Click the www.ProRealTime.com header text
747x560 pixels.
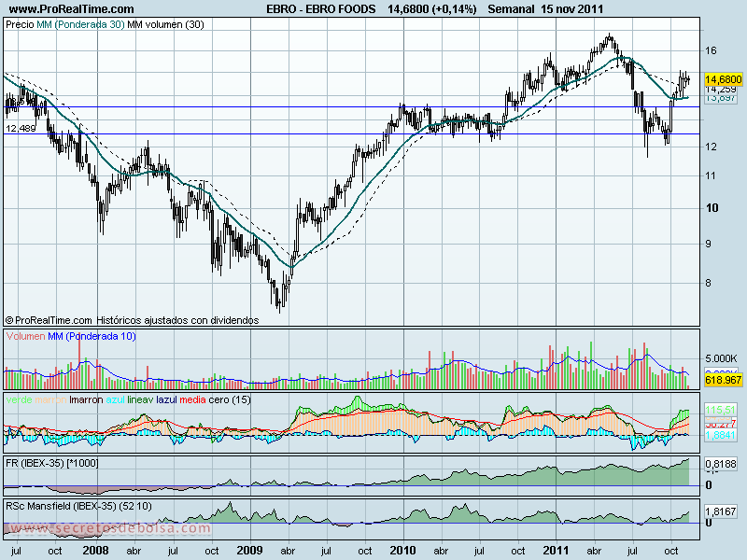72,8
